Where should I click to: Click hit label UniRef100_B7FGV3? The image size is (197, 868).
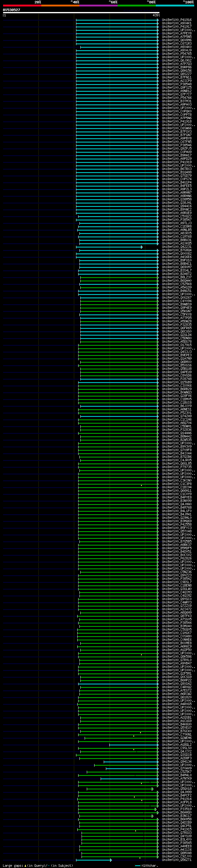click(x=176, y=132)
